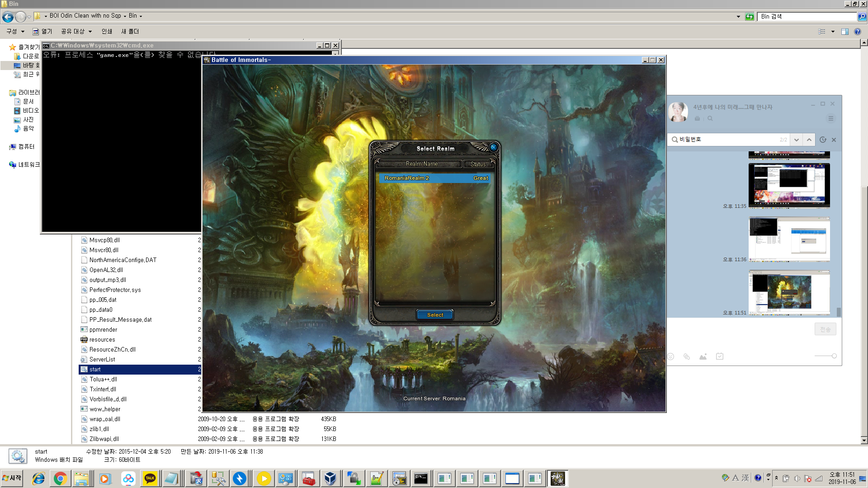Click the emoticon icon in chat
The image size is (868, 488).
point(671,357)
